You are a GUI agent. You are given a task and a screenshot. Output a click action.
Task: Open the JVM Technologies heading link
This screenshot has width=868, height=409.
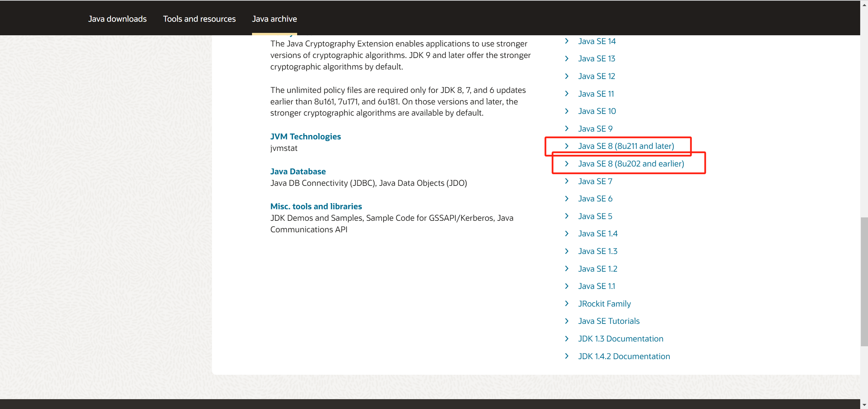(305, 136)
